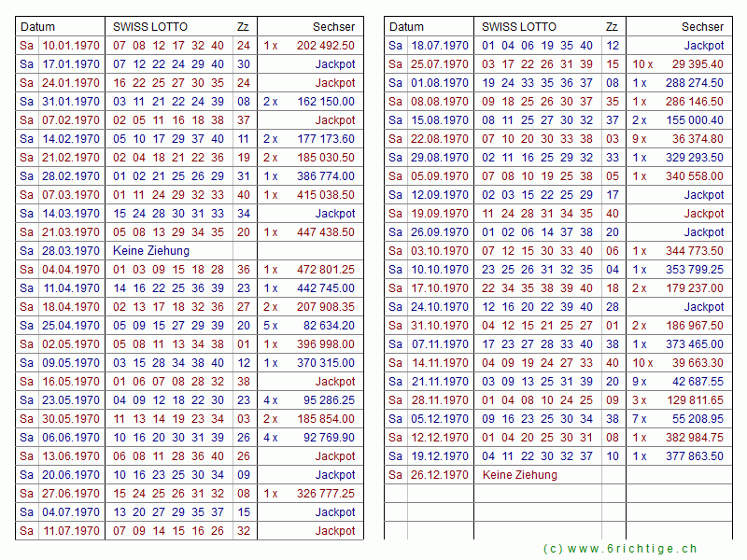Click Keine Ziehung for 26.12.1970
The height and width of the screenshot is (560, 747).
[520, 475]
